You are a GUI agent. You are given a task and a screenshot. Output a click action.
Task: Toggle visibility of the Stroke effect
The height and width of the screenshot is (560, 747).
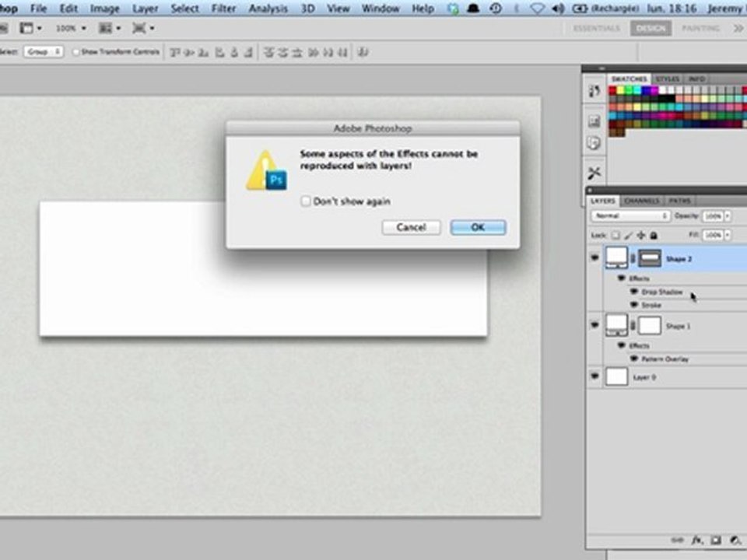tap(633, 305)
